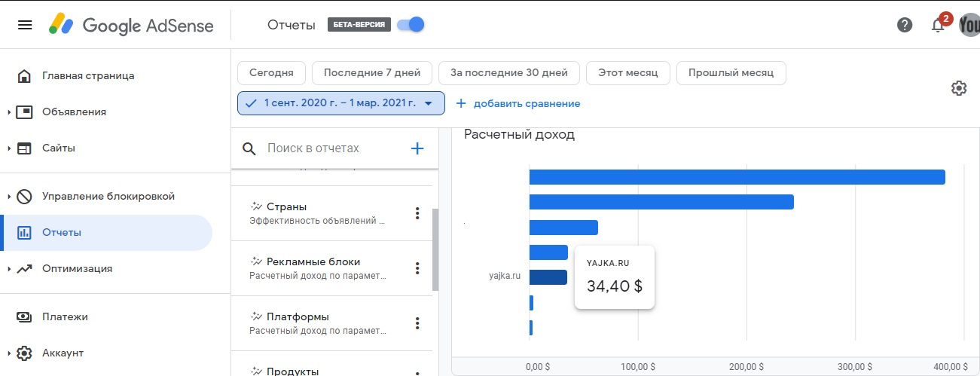Open the date range dropdown
980x376 pixels.
point(341,103)
